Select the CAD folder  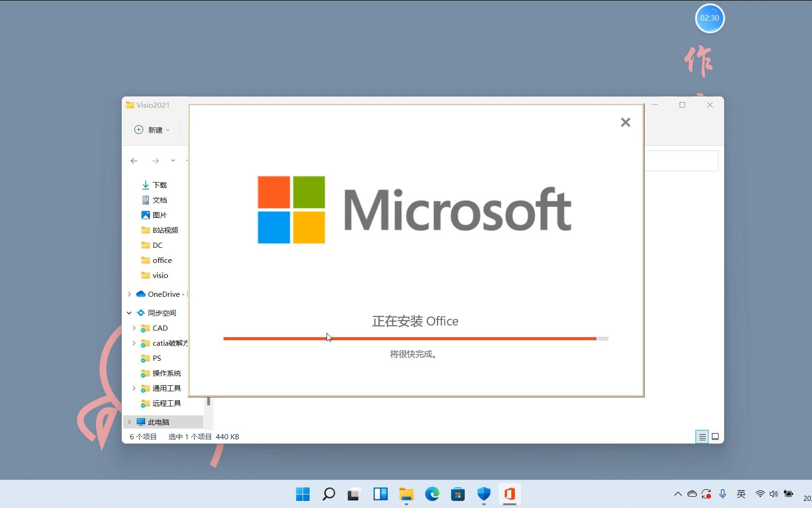pyautogui.click(x=155, y=328)
